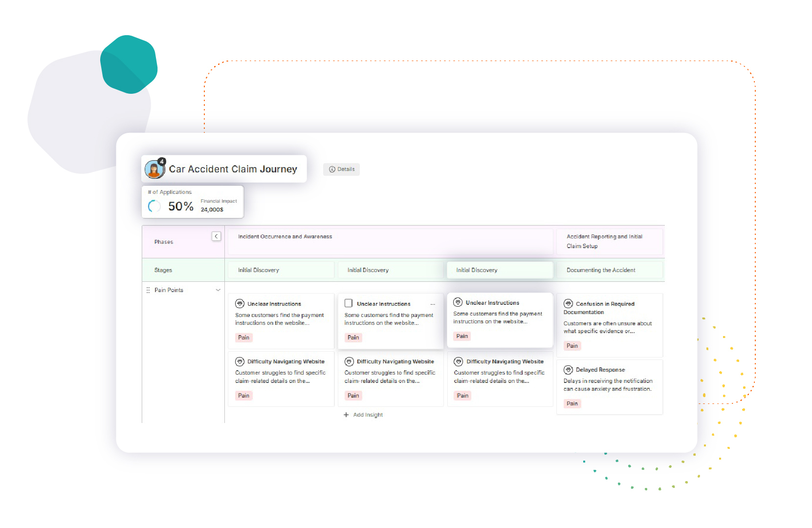The height and width of the screenshot is (528, 812).
Task: Open the ellipsis menu on Unclear Instructions card
Action: click(433, 304)
